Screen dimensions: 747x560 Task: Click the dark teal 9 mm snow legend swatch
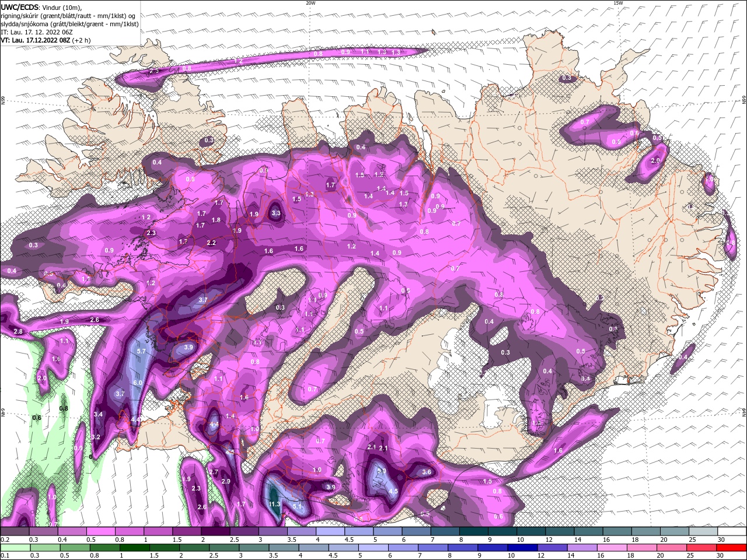pyautogui.click(x=502, y=531)
